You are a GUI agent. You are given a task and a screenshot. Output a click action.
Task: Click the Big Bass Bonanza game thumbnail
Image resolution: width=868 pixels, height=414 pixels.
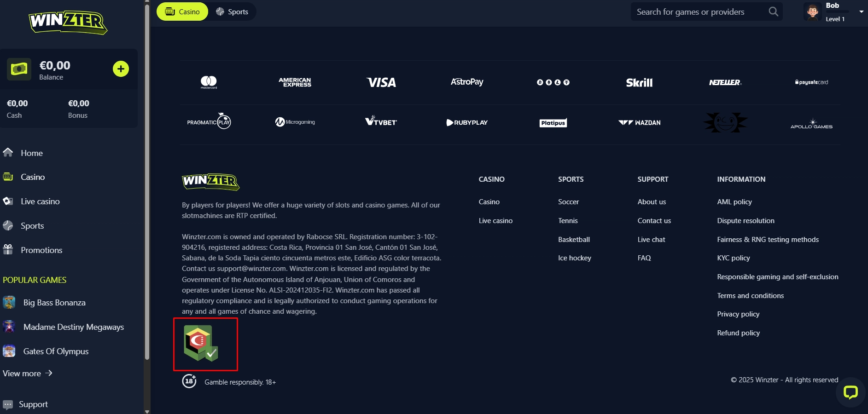[x=9, y=303]
